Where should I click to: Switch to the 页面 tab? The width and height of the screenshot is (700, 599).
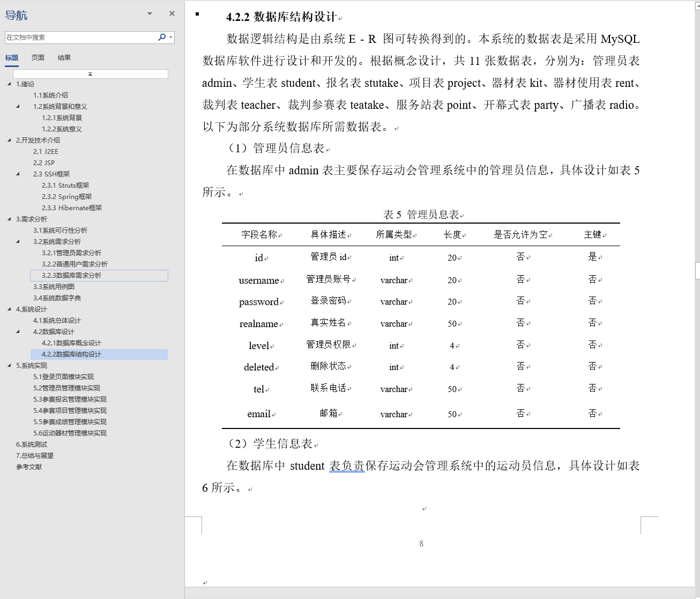coord(38,57)
